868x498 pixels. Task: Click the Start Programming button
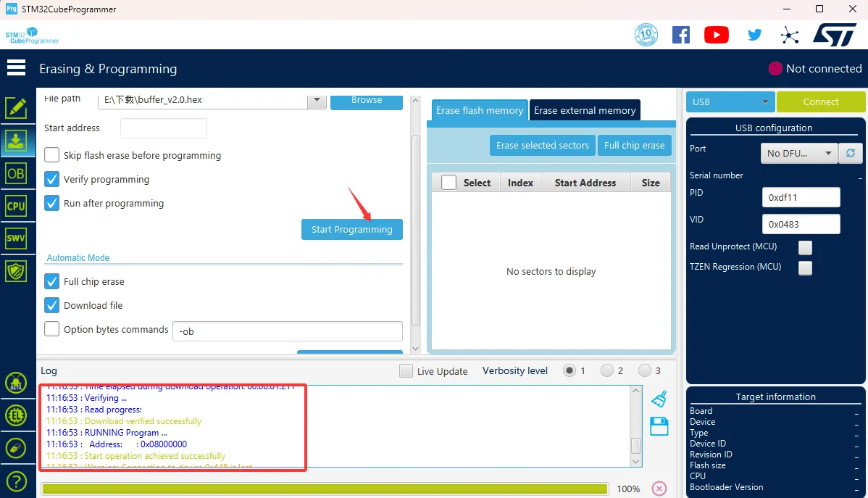click(x=351, y=229)
